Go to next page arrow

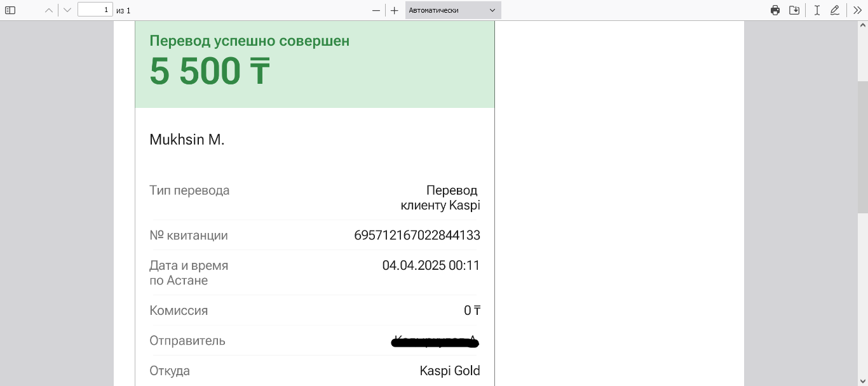67,10
